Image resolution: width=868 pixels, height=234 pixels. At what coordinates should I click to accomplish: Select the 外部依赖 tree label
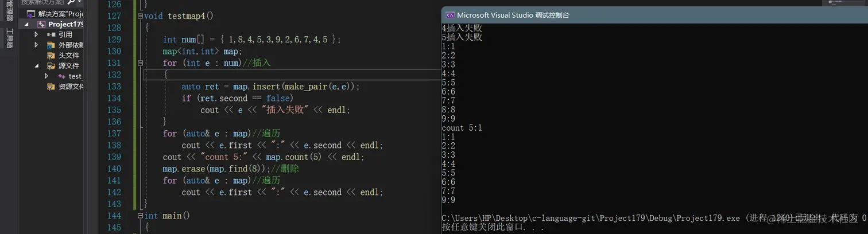coord(71,45)
